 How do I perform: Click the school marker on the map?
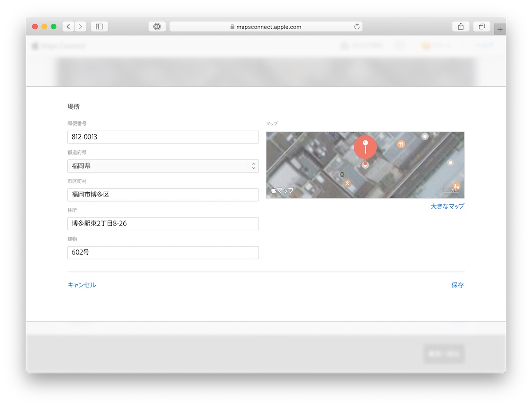pyautogui.click(x=348, y=182)
